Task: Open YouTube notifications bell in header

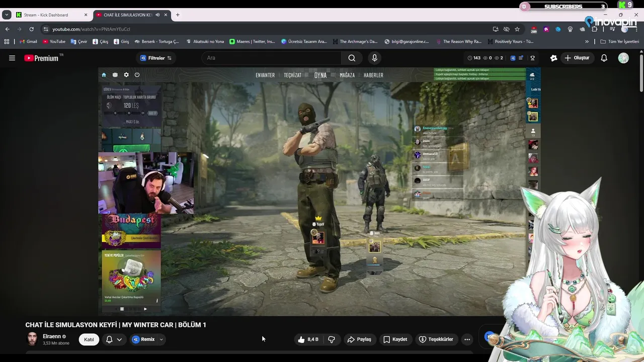Action: click(x=604, y=58)
